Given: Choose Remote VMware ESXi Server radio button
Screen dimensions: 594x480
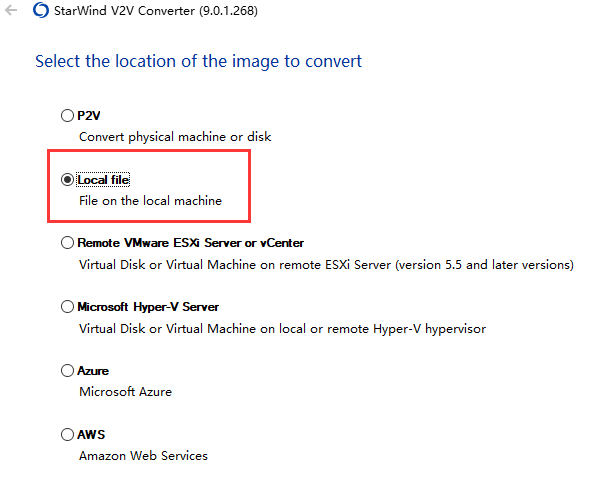Looking at the screenshot, I should [x=67, y=242].
